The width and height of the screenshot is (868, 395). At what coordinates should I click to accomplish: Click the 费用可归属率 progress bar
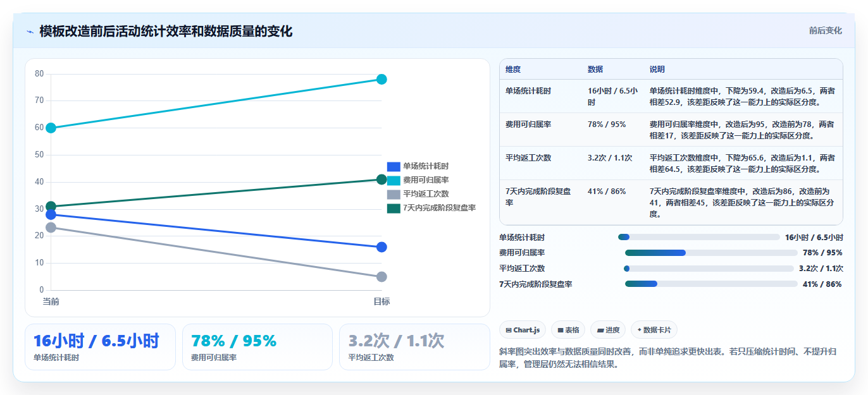point(711,253)
